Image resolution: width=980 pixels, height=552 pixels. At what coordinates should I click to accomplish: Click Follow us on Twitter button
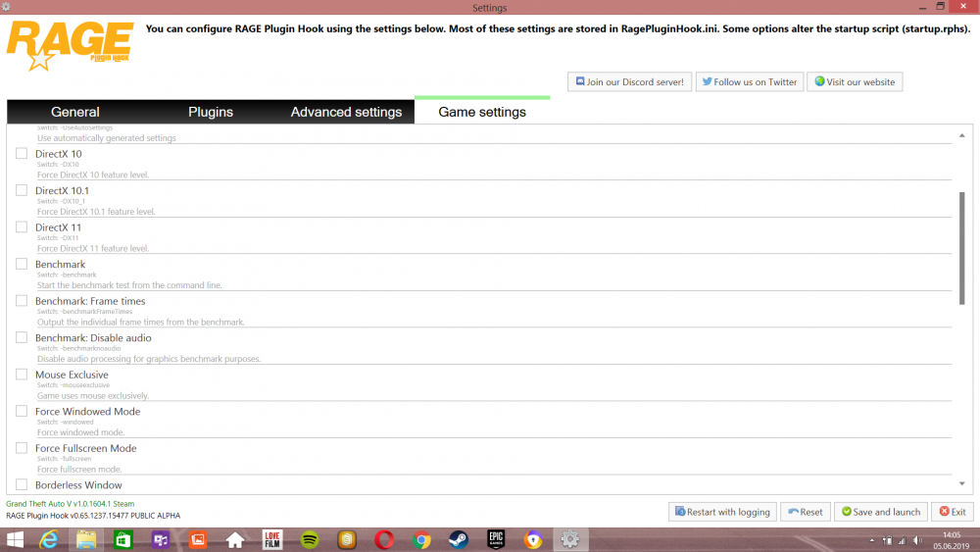click(750, 82)
